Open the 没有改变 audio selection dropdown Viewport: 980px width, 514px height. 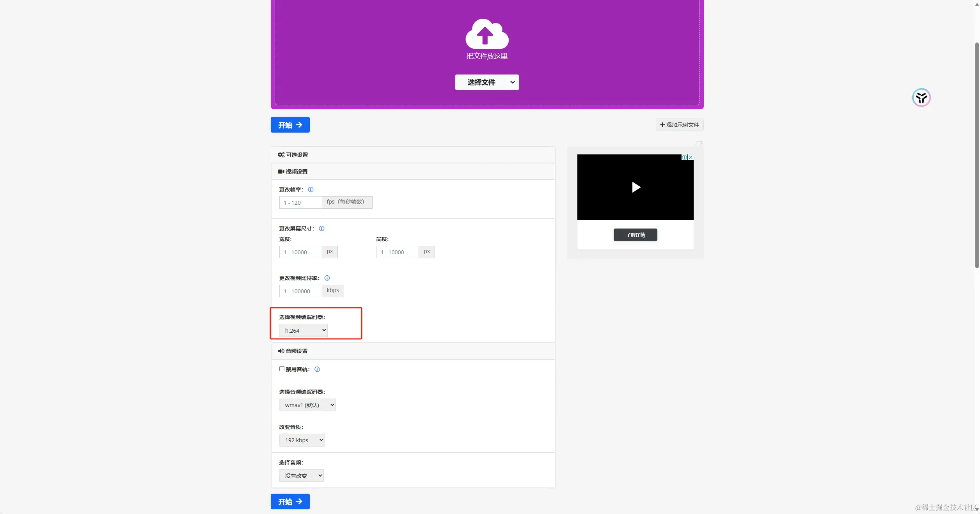pyautogui.click(x=301, y=475)
